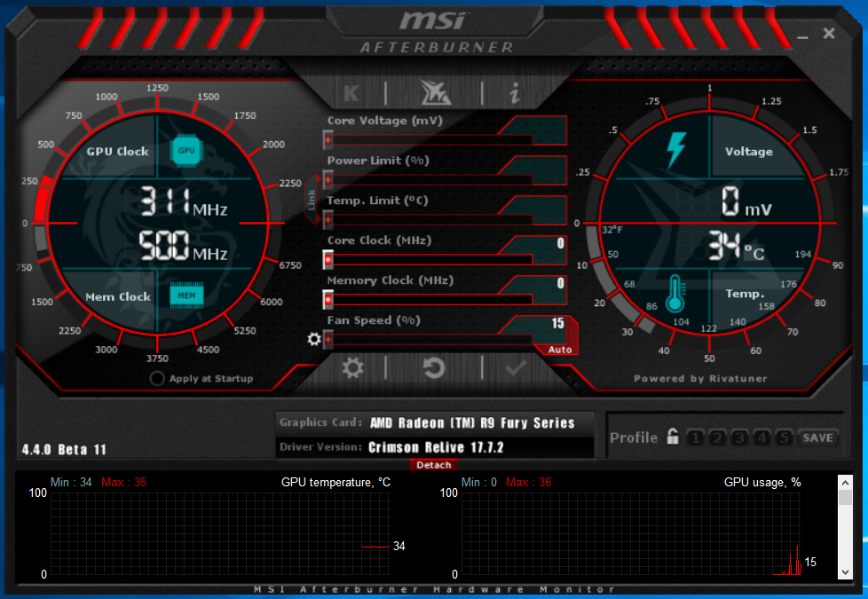The width and height of the screenshot is (868, 599).
Task: Open settings gear below the sliders
Action: [352, 367]
